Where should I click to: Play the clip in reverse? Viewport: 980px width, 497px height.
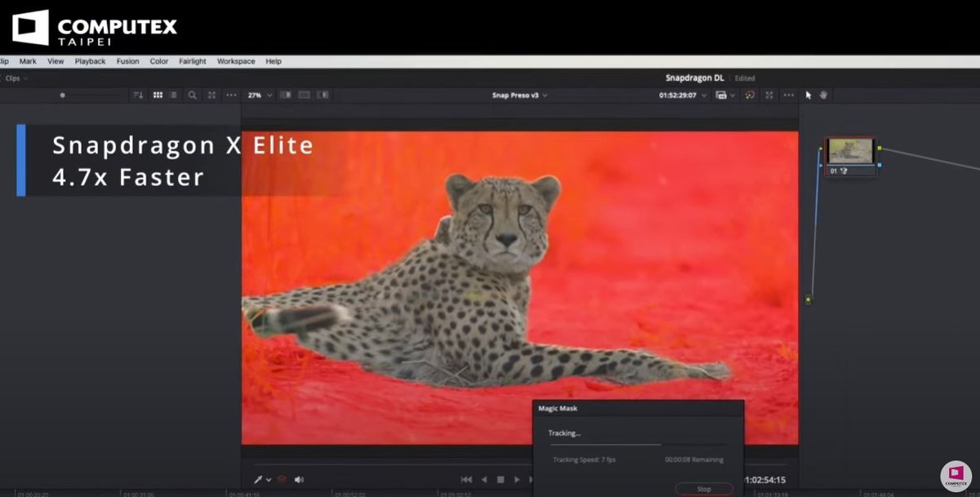[484, 479]
